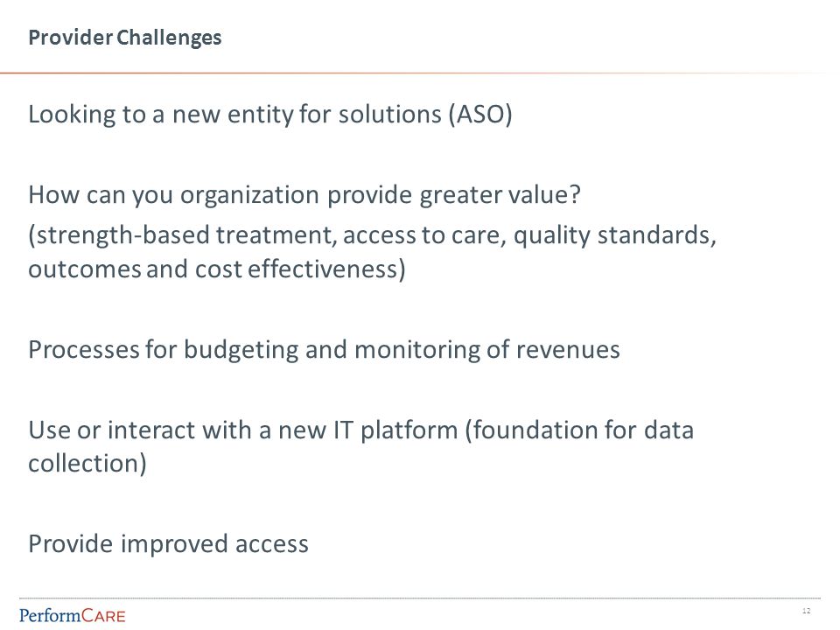
Task: Click the dotted footer line above logo
Action: pos(420,598)
